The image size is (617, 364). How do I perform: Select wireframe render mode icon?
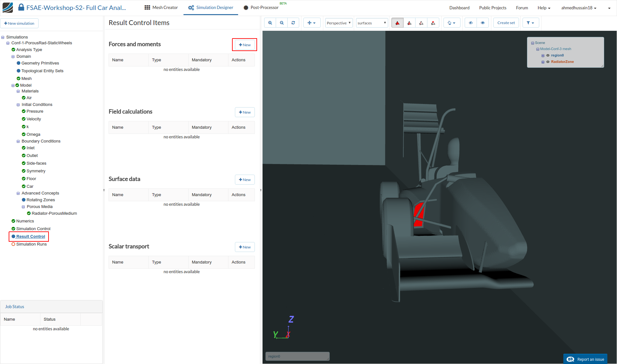pyautogui.click(x=421, y=23)
